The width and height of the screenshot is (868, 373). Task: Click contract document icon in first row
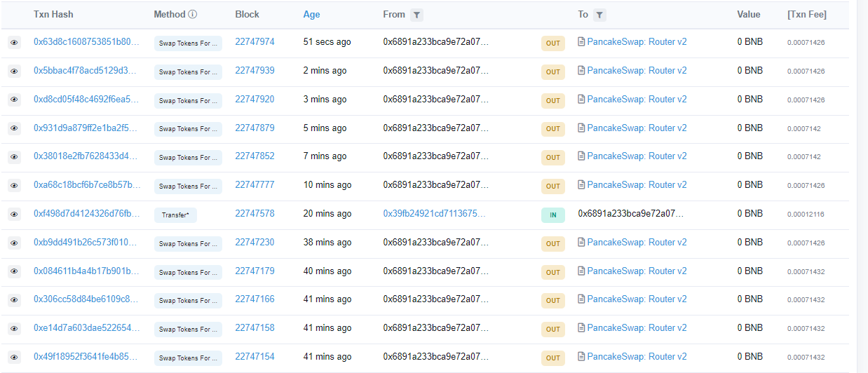(581, 42)
